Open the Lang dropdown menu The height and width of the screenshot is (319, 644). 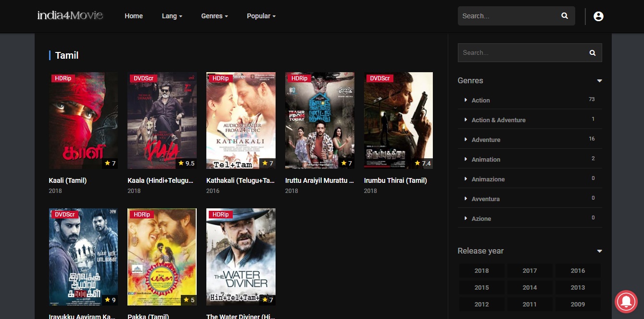(172, 16)
